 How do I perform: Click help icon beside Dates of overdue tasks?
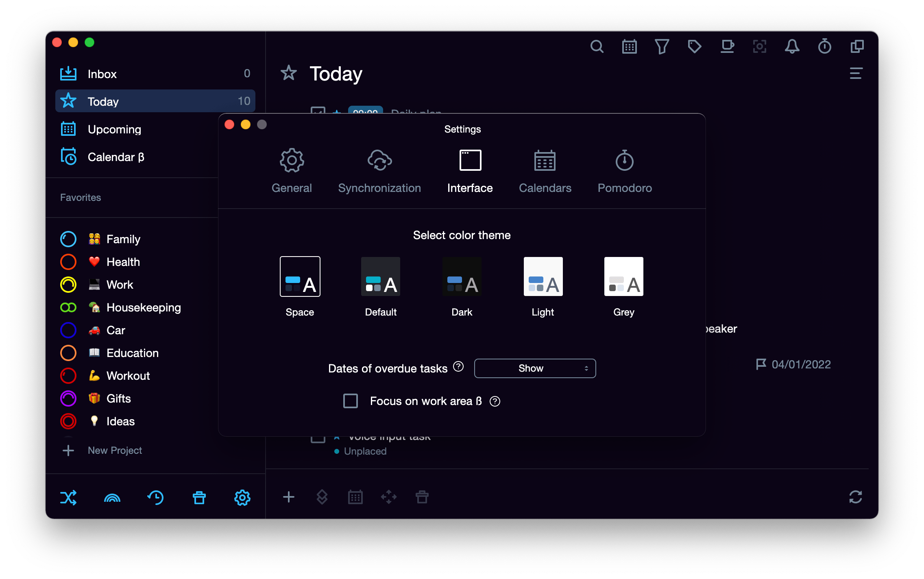[458, 367]
